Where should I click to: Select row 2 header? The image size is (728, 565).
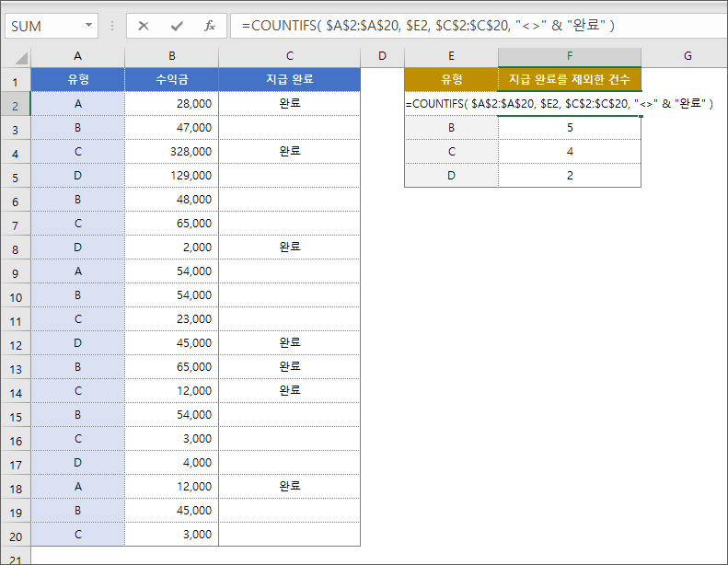tap(16, 106)
